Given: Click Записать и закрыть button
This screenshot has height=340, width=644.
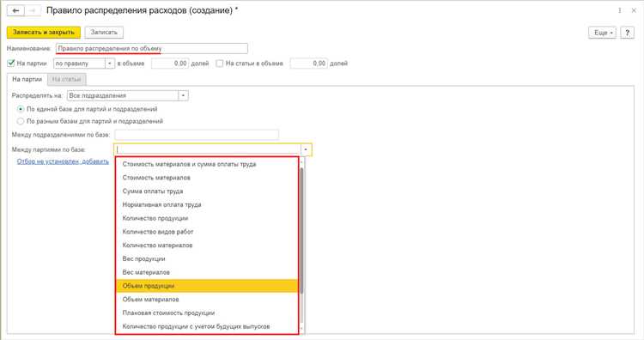Looking at the screenshot, I should point(44,32).
